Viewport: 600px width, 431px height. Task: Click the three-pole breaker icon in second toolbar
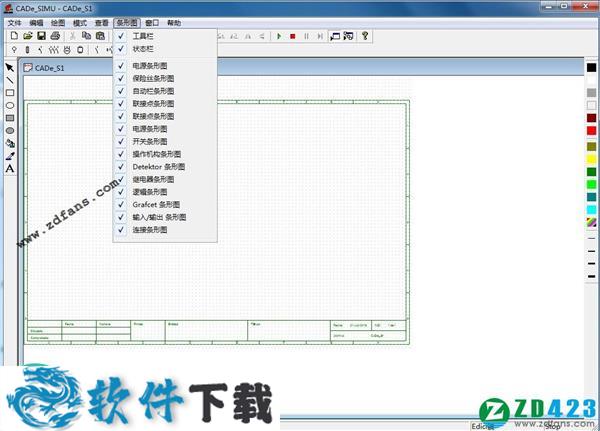click(x=54, y=50)
